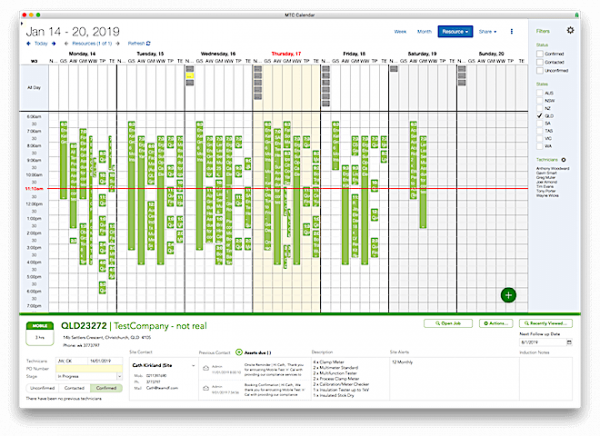
Task: Click the 11:10am current time marker
Action: (34, 189)
